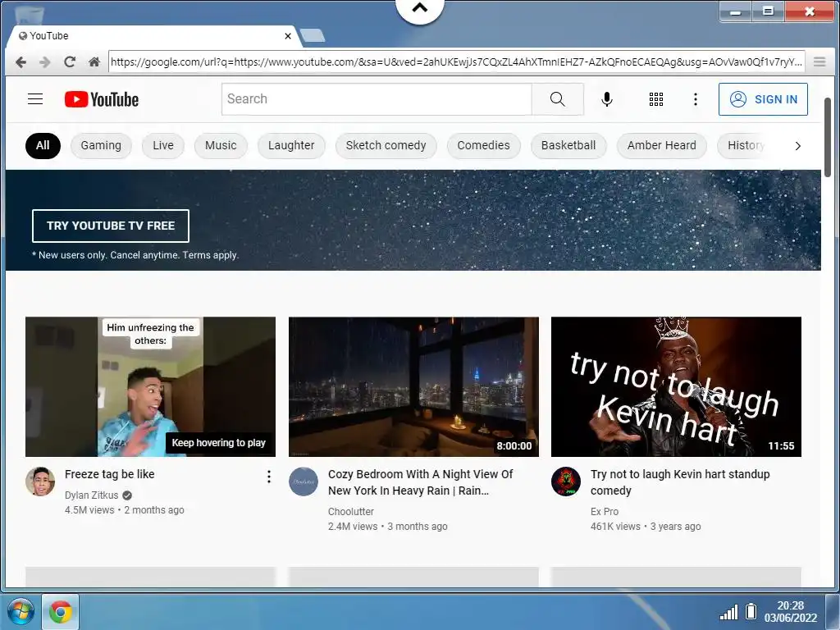The height and width of the screenshot is (630, 840).
Task: Click TRY YOUTUBE TV FREE button
Action: point(111,226)
